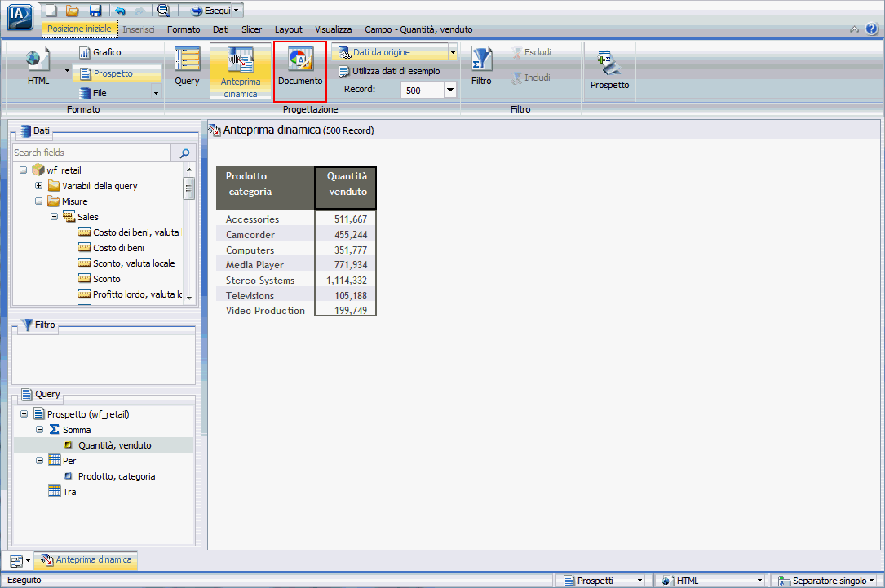Image resolution: width=885 pixels, height=588 pixels.
Task: Open the view switcher icon at bottom left
Action: [x=20, y=561]
